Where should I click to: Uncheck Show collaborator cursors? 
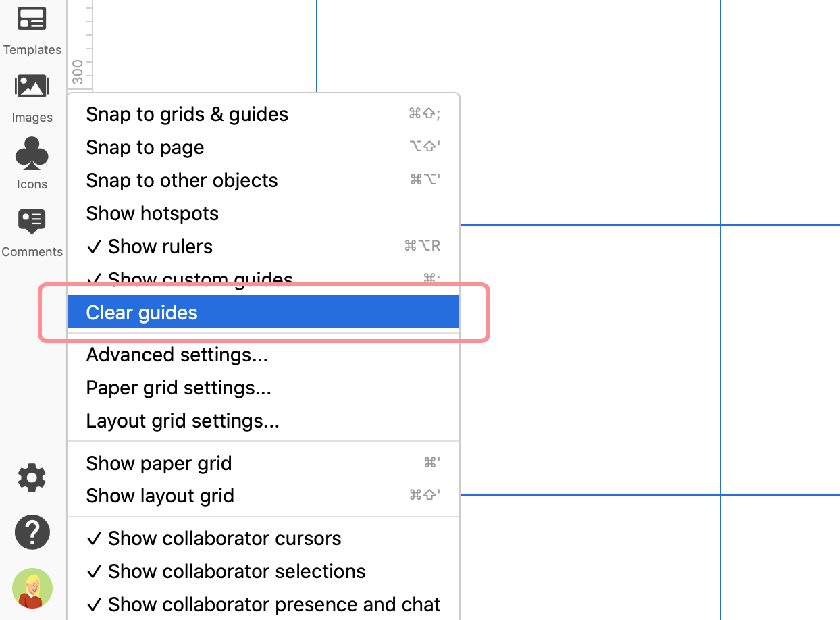224,538
